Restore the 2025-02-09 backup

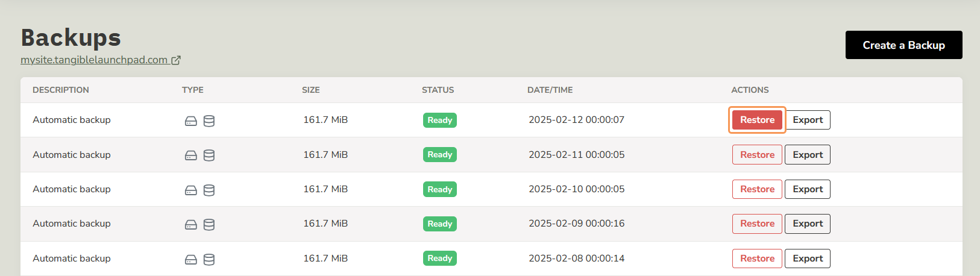point(757,224)
